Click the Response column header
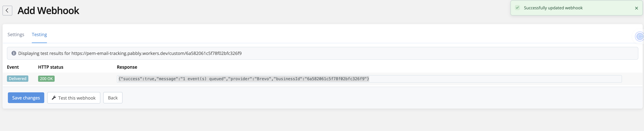 (x=127, y=67)
